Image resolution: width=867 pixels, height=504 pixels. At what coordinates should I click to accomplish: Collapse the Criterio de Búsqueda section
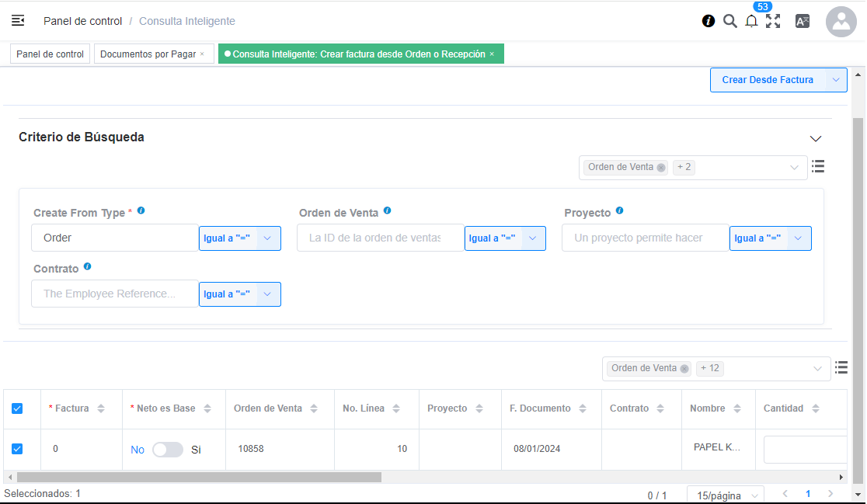[x=815, y=138]
